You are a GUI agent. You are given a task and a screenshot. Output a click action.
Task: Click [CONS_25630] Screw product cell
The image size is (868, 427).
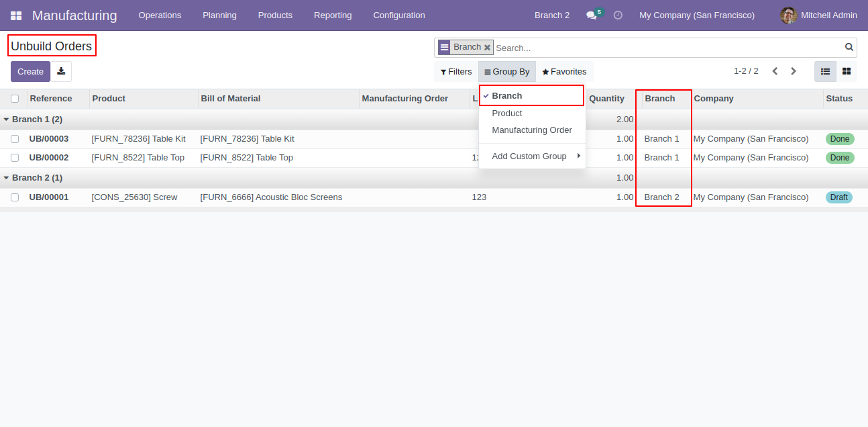(135, 197)
